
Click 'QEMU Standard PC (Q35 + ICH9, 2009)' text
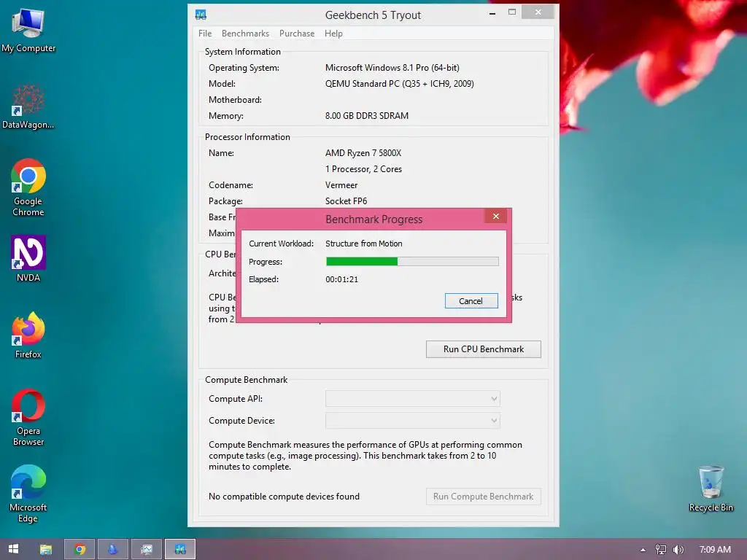399,84
